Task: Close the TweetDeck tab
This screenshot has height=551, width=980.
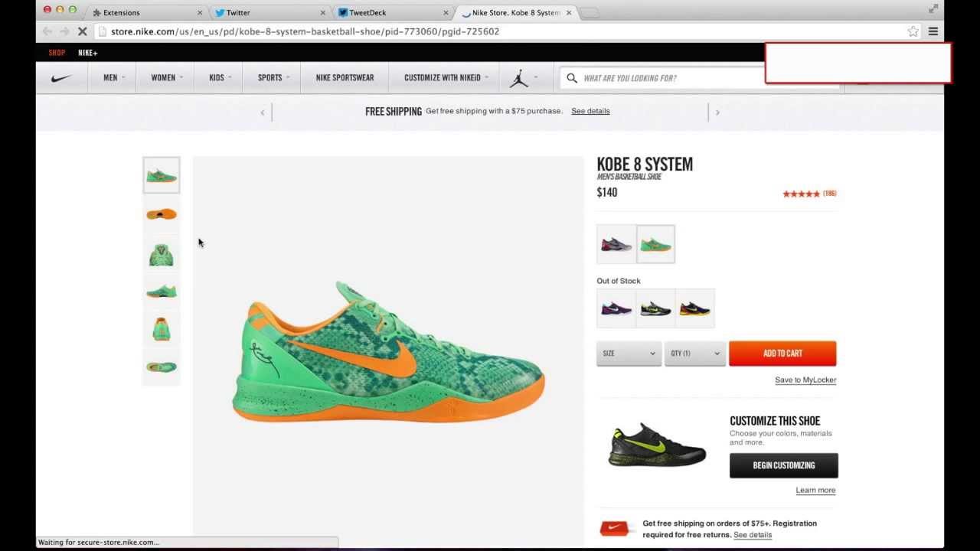Action: coord(446,13)
